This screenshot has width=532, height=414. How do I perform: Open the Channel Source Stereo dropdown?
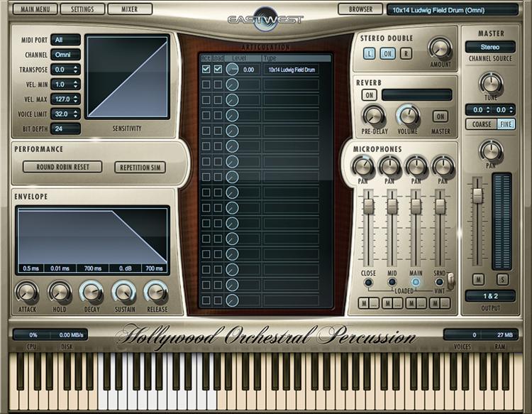[x=490, y=47]
